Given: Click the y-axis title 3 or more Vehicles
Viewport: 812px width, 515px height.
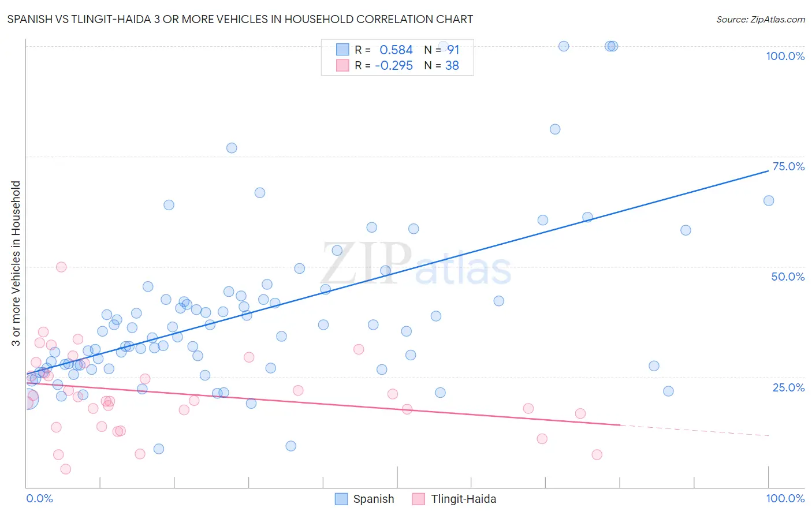Looking at the screenshot, I should click(16, 263).
